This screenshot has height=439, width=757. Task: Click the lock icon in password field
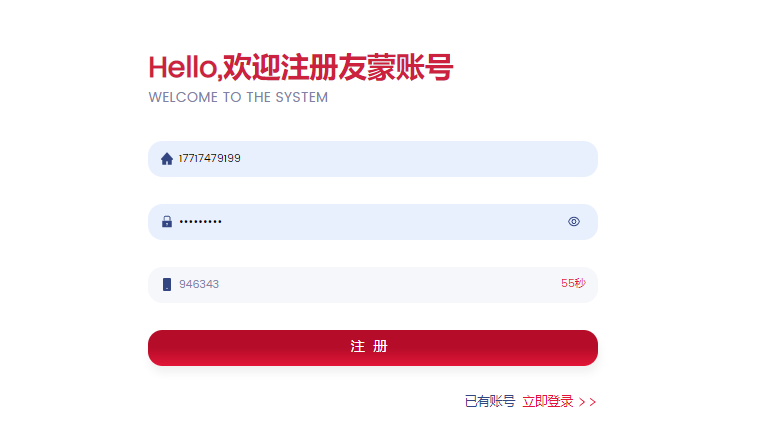pos(167,222)
